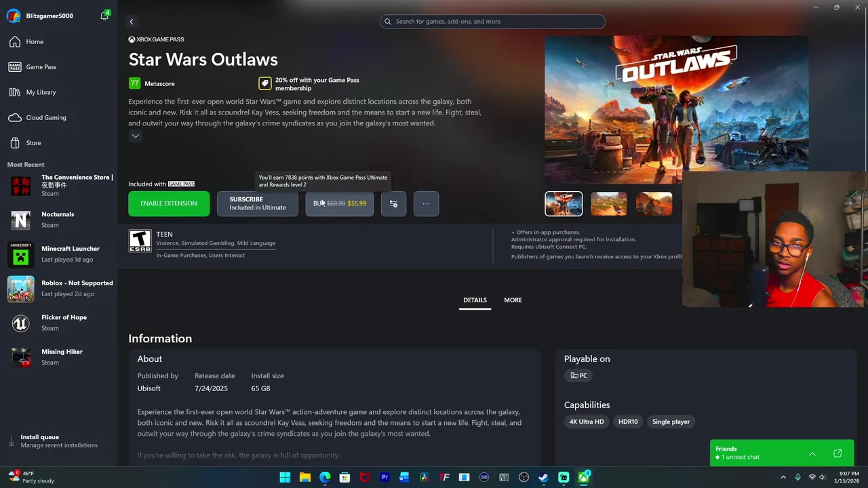Click the 7/24/2025 release date text

[211, 389]
